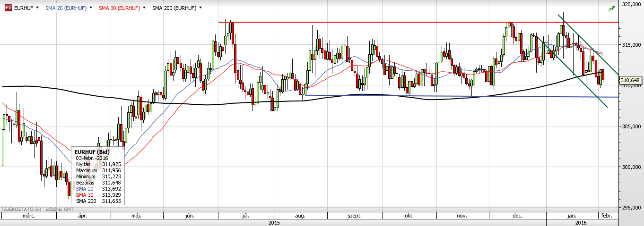Click the júl. month label
The width and height of the screenshot is (644, 226).
tap(245, 216)
